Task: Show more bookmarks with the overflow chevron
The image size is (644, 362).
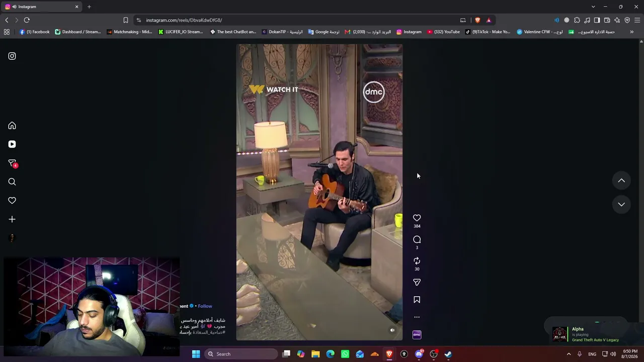Action: (x=632, y=32)
